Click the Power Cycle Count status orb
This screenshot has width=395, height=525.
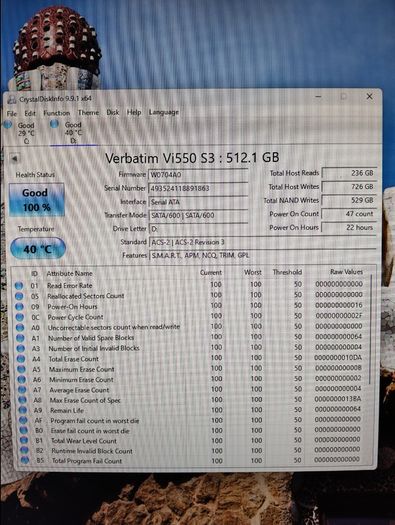tap(20, 317)
